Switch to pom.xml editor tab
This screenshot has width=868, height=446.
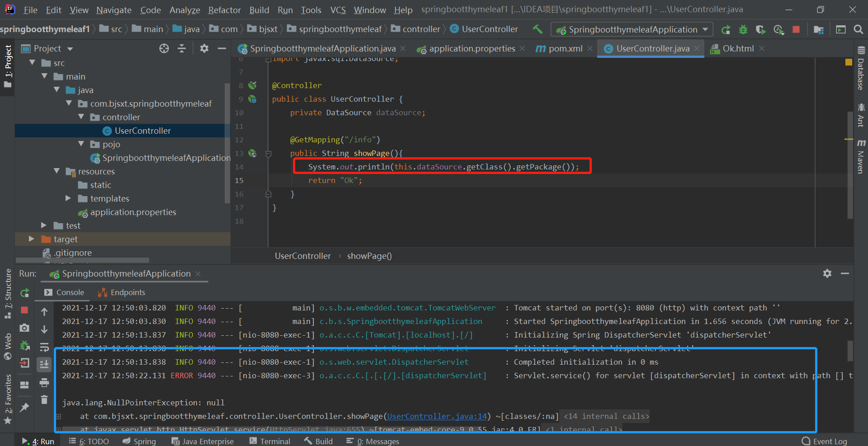(x=565, y=48)
